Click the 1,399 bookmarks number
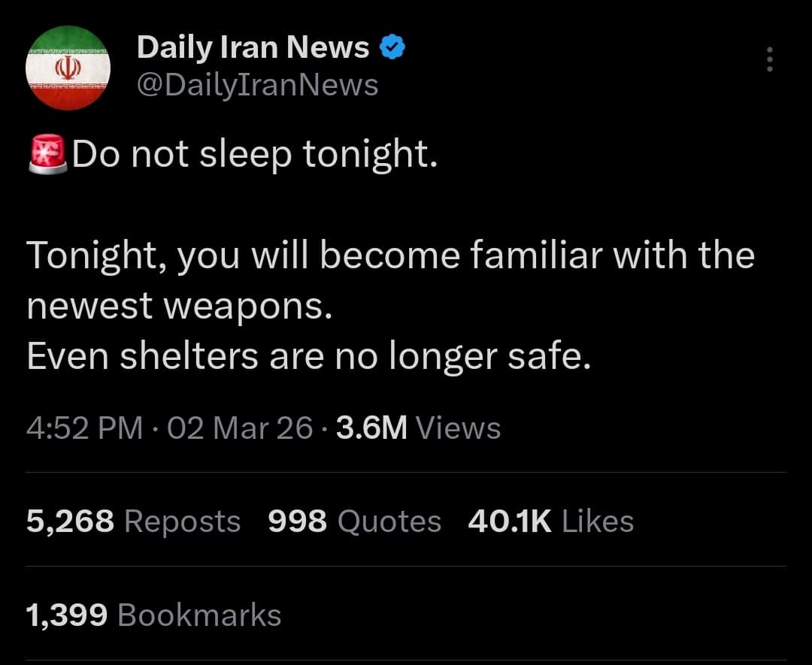 (x=67, y=615)
